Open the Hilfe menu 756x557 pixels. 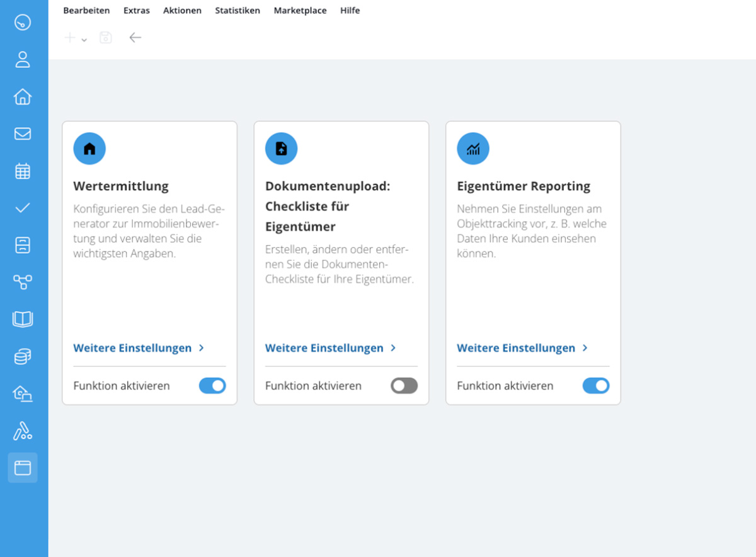pos(350,11)
